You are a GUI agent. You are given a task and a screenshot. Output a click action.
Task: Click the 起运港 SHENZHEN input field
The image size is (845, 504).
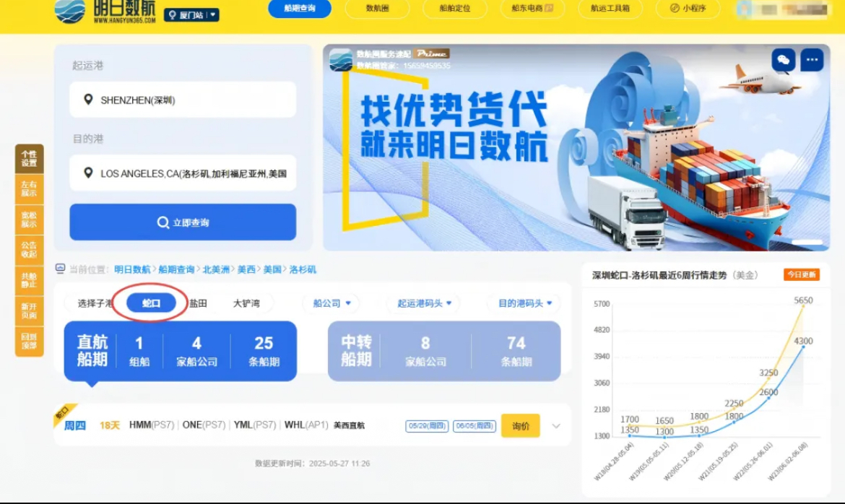click(183, 100)
